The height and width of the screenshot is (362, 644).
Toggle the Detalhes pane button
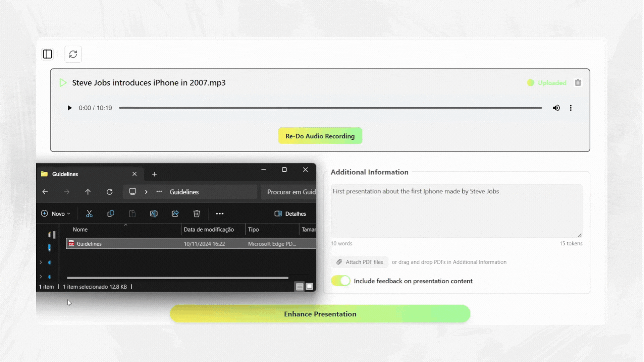pos(290,214)
